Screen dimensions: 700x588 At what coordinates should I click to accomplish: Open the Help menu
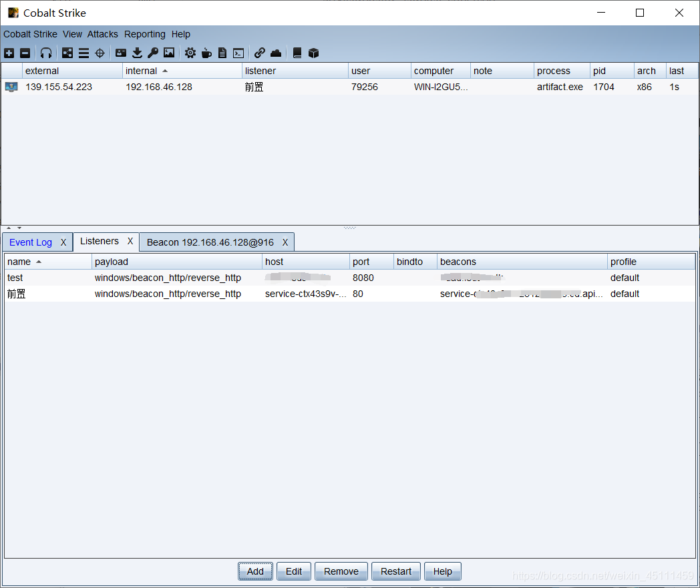tap(181, 34)
